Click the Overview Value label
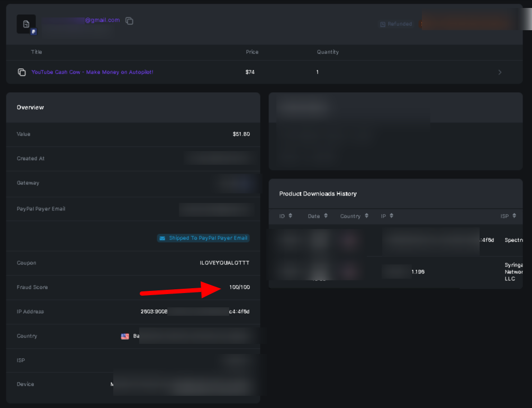Image resolution: width=532 pixels, height=408 pixels. click(23, 134)
